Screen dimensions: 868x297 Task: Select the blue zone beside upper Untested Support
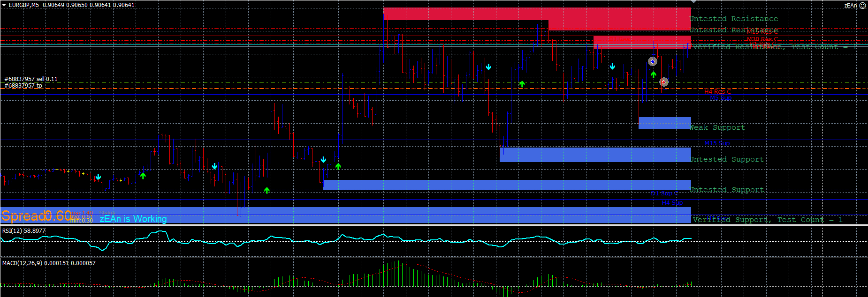(x=595, y=155)
